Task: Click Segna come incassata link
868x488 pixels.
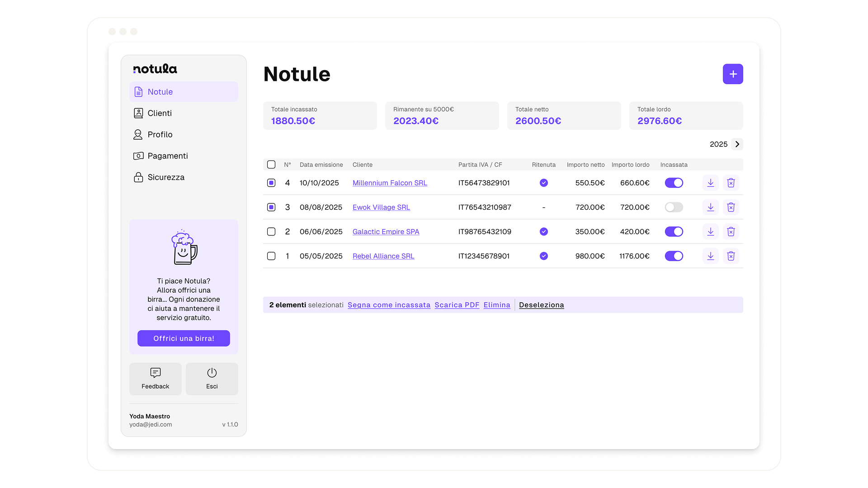Action: point(389,305)
